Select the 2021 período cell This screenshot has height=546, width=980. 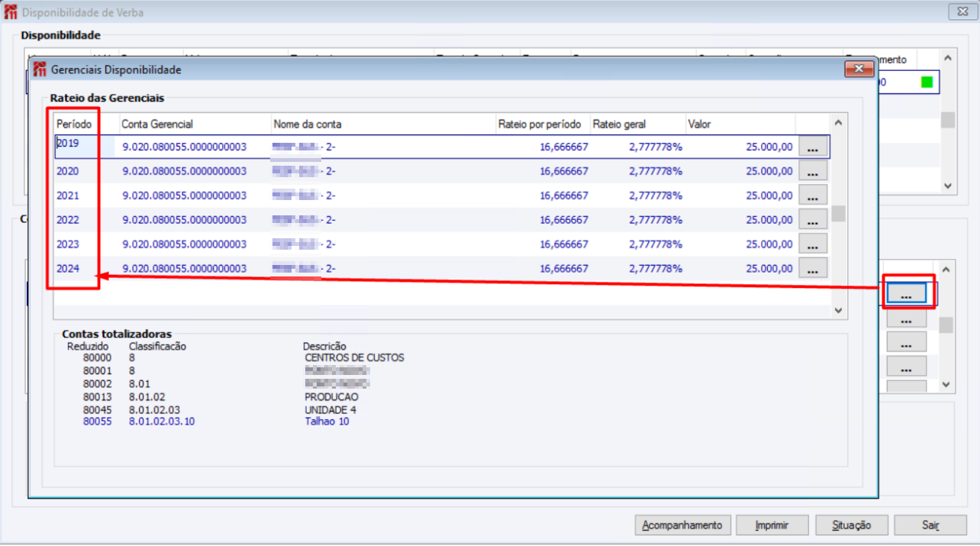pyautogui.click(x=68, y=195)
